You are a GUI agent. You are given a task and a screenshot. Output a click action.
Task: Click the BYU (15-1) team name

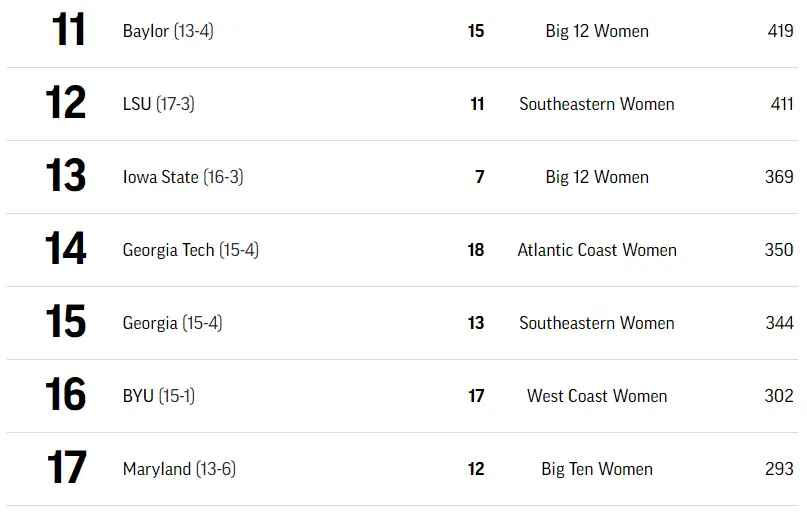click(158, 396)
